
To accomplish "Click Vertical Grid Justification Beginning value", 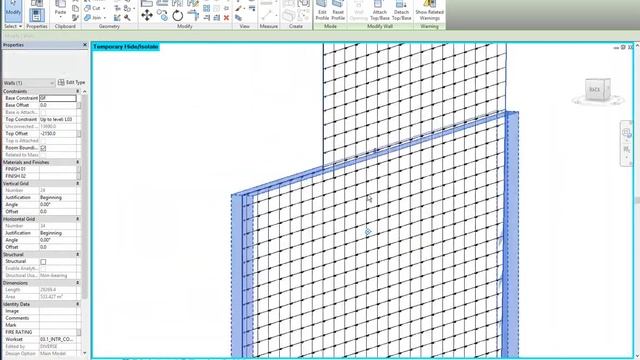I will click(60, 198).
